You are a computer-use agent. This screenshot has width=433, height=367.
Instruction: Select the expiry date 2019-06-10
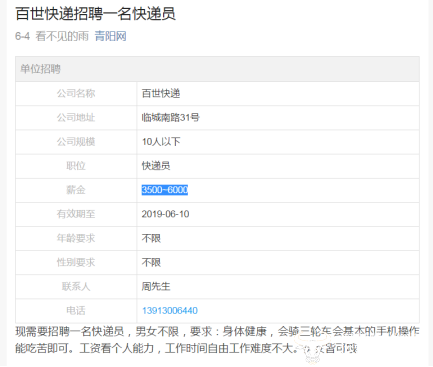(165, 214)
